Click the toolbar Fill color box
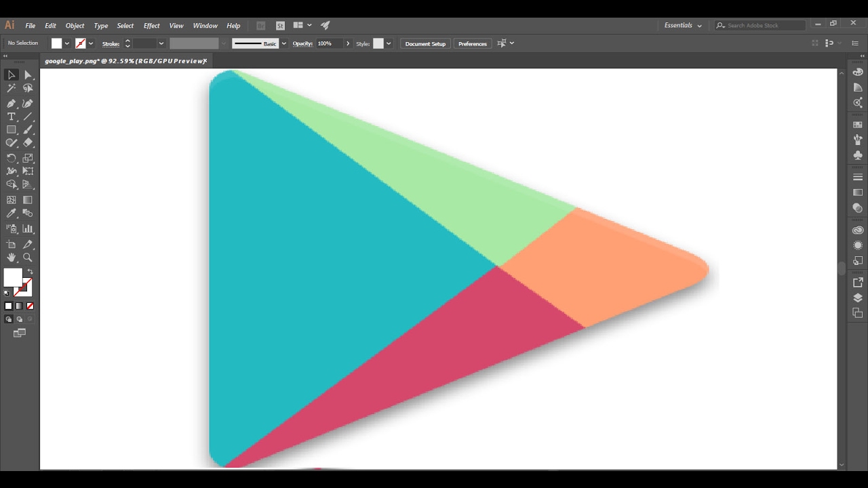868x488 pixels. 13,277
